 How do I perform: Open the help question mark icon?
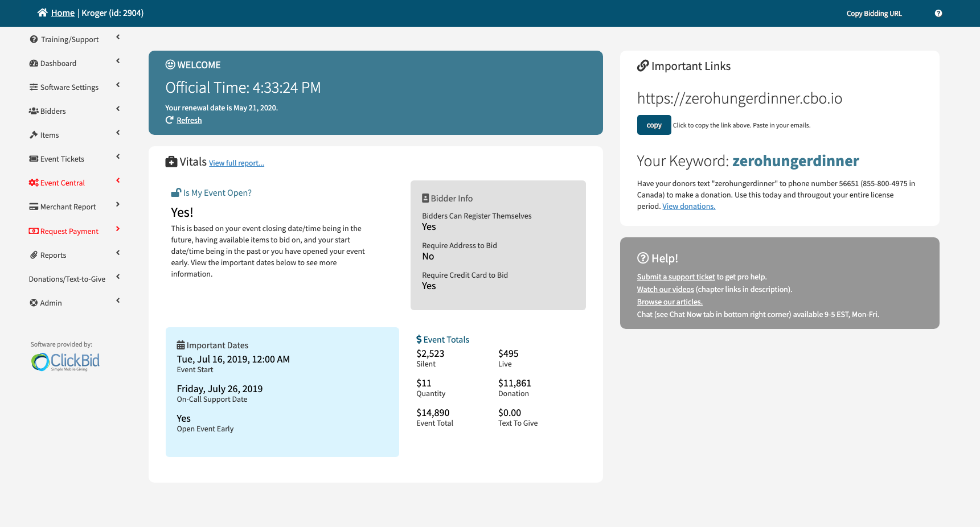click(938, 13)
